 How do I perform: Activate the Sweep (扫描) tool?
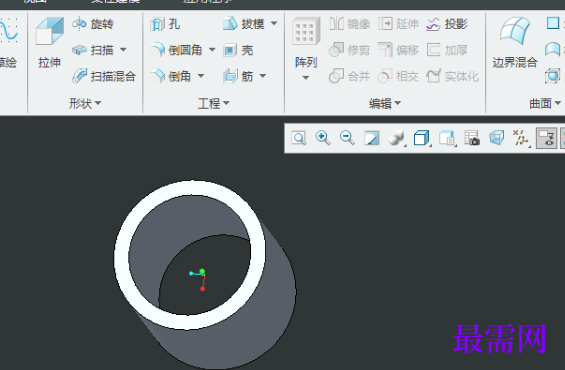point(93,50)
